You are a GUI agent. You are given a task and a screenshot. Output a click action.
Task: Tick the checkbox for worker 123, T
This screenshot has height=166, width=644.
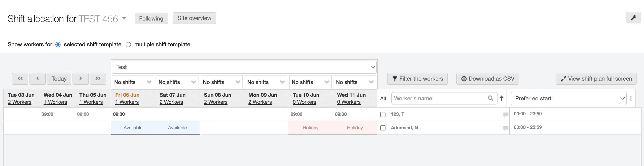click(383, 115)
